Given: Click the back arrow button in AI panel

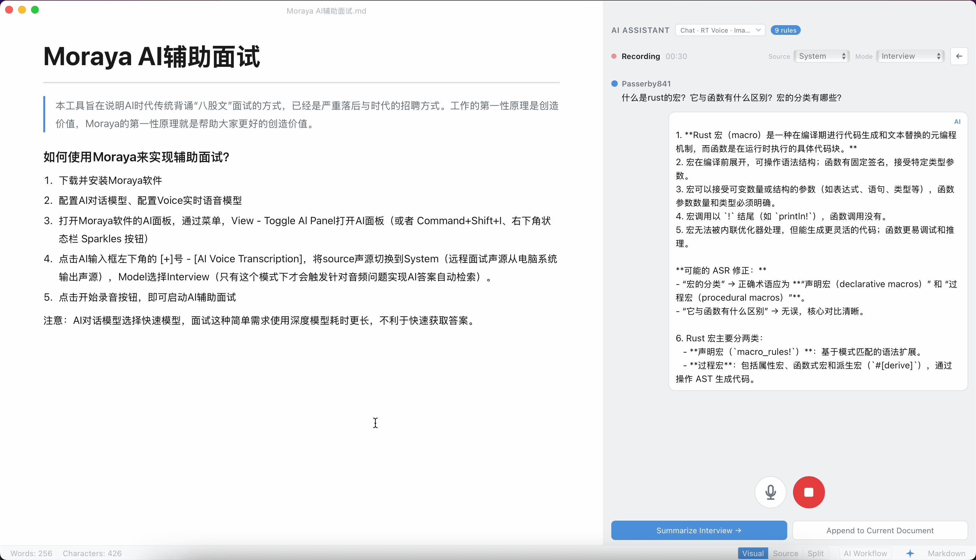Looking at the screenshot, I should [x=959, y=56].
